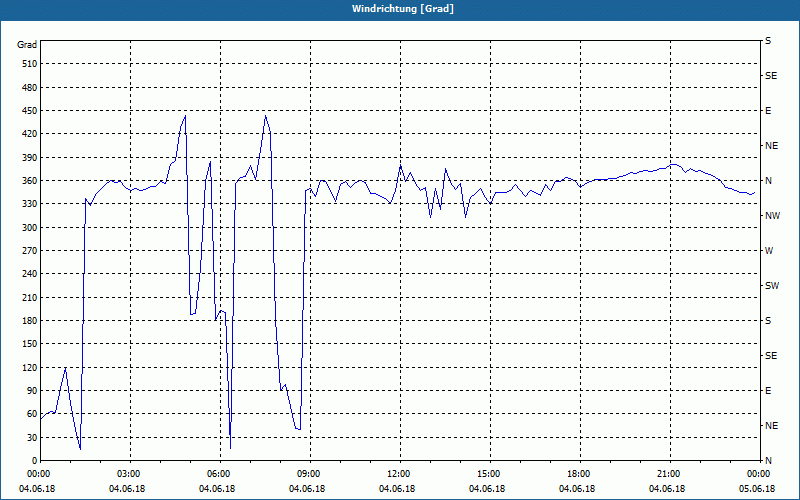Click the W compass label
Screen dimensions: 800x500
point(769,251)
